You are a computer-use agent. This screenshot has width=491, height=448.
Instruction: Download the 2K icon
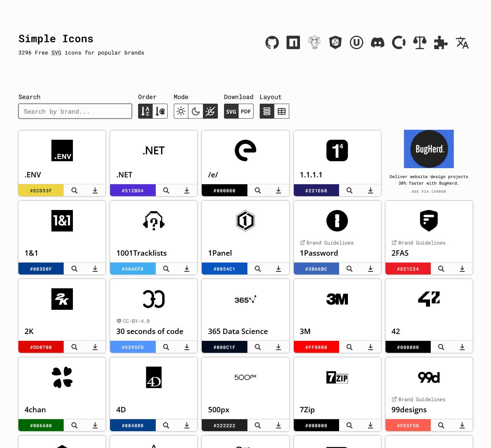(x=95, y=347)
